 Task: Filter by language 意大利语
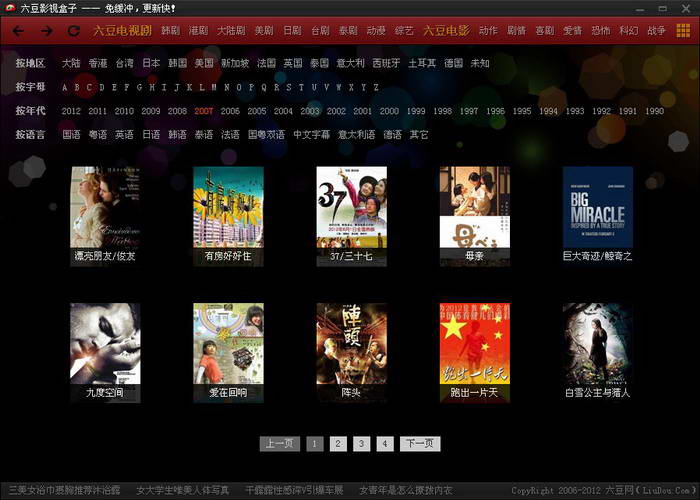tap(356, 134)
